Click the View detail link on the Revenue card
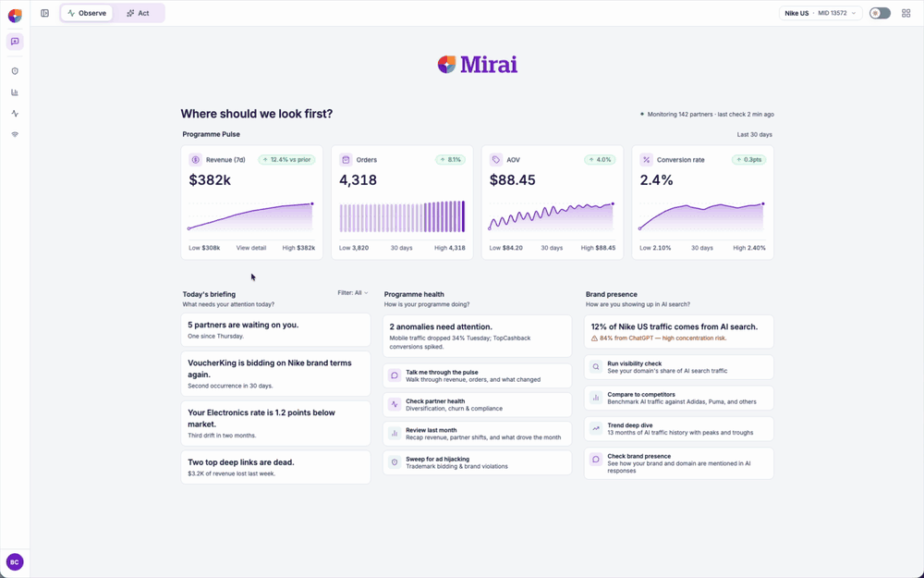 (251, 248)
